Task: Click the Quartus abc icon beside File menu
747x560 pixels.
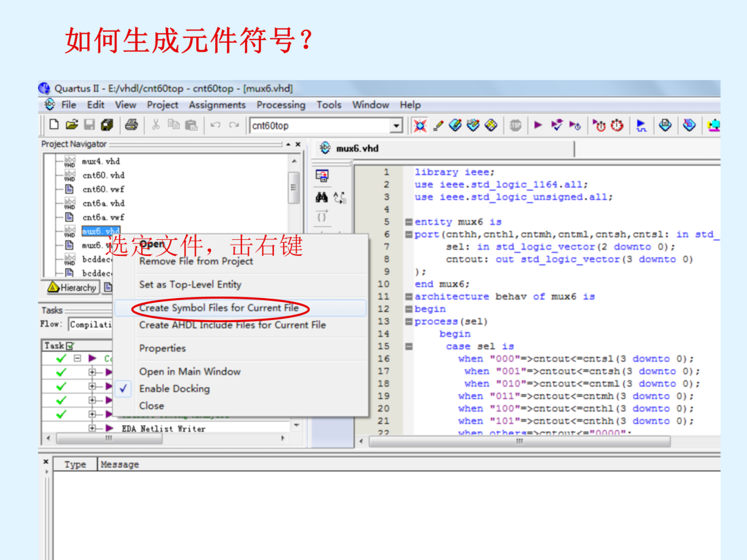Action: click(50, 104)
